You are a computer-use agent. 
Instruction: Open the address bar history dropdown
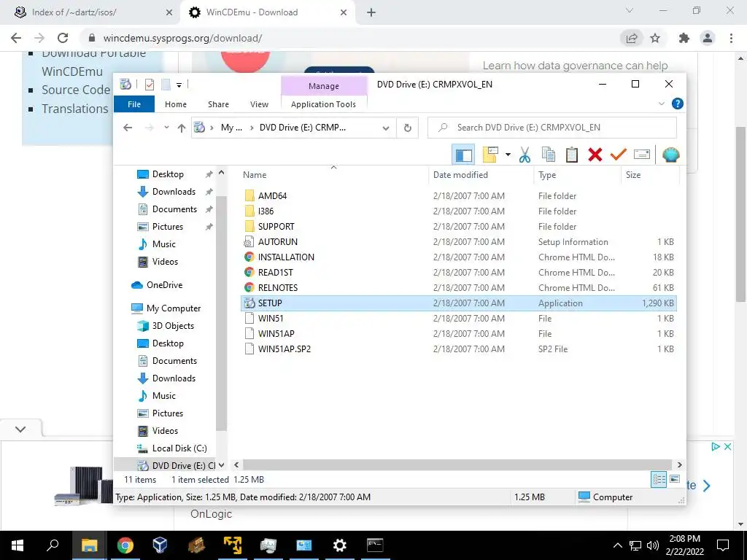[386, 128]
